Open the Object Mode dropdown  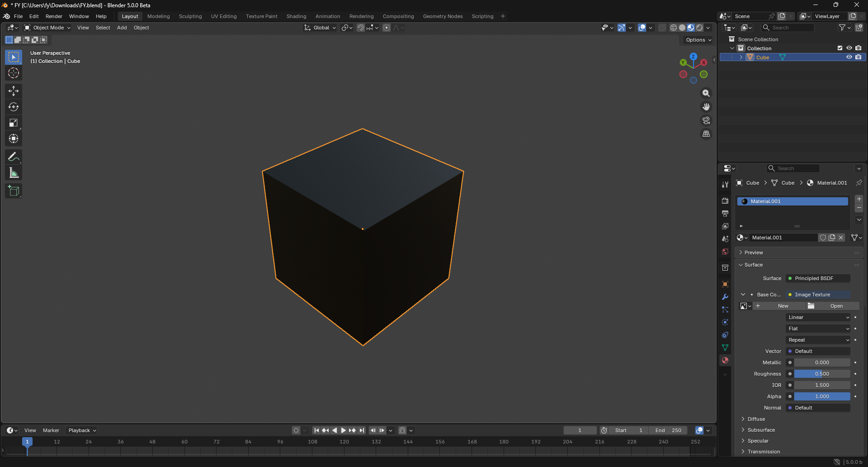47,28
